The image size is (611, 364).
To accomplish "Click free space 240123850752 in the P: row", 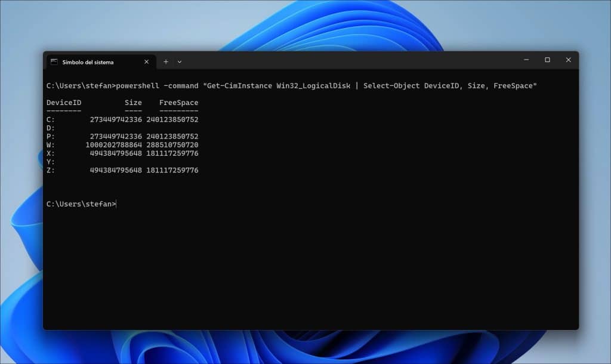I will [x=172, y=137].
